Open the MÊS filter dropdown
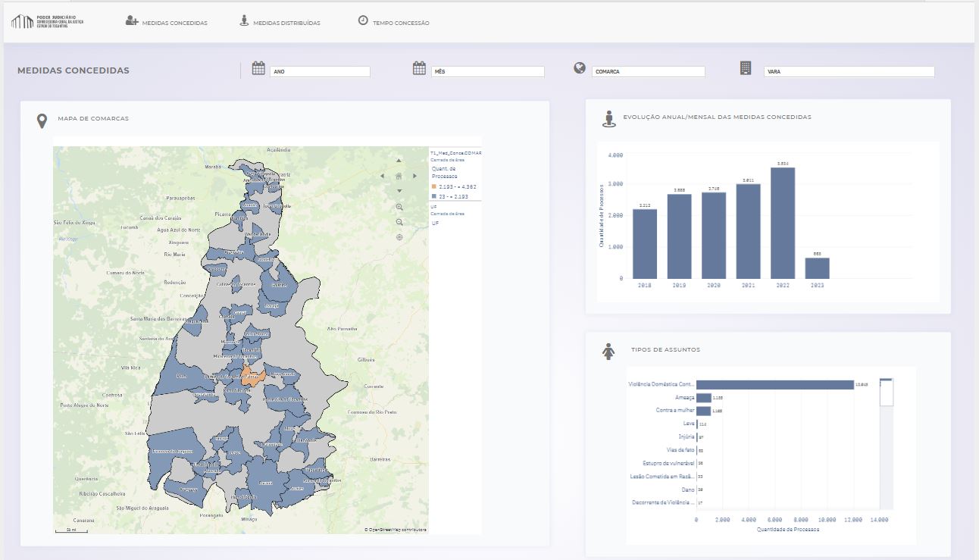Viewport: 979px width, 560px height. pyautogui.click(x=488, y=72)
